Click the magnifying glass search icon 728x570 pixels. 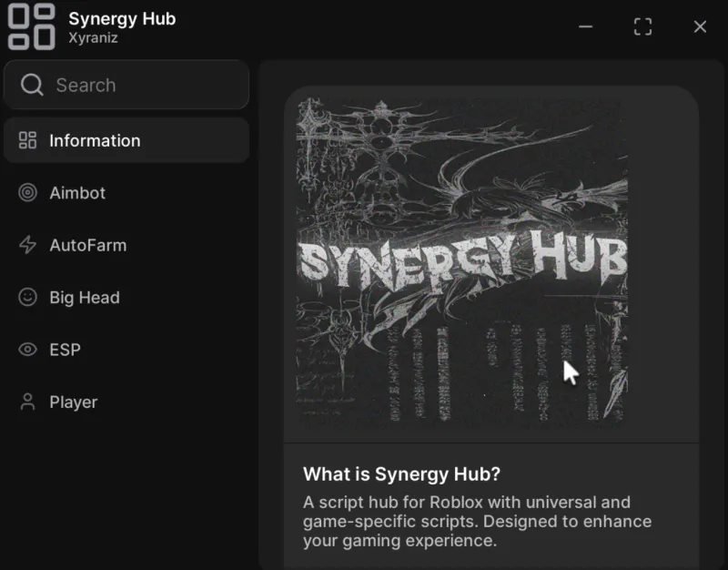coord(33,85)
